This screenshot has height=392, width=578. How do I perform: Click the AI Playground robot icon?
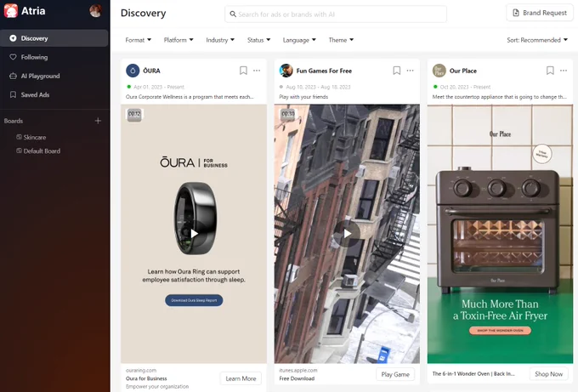click(13, 76)
